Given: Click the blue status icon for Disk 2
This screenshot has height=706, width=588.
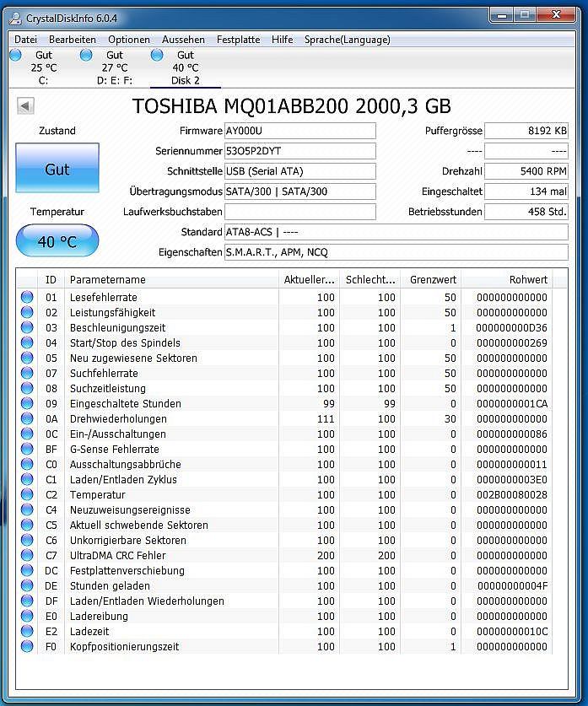Looking at the screenshot, I should (157, 55).
